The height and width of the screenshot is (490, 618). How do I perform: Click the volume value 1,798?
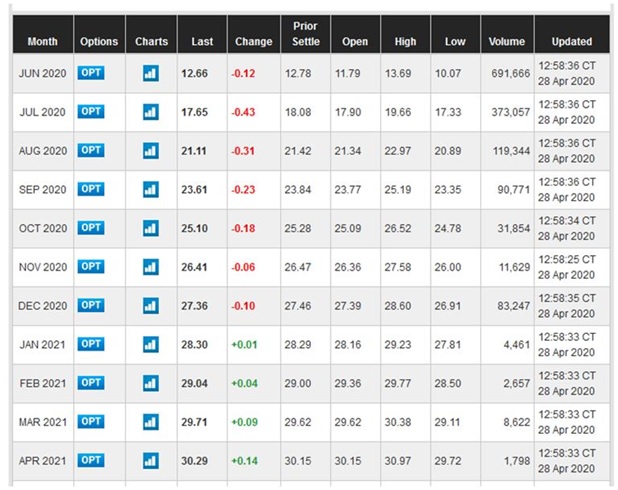[517, 461]
